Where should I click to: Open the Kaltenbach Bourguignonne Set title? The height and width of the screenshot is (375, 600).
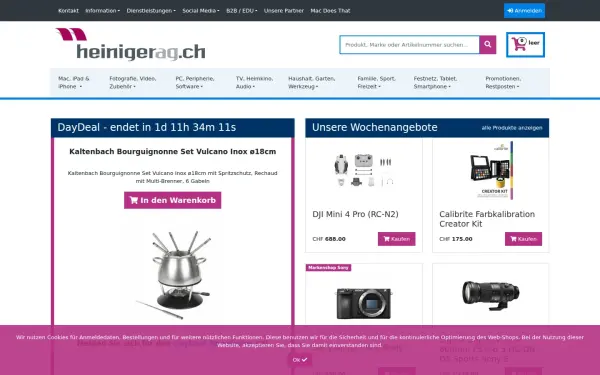[x=173, y=152]
